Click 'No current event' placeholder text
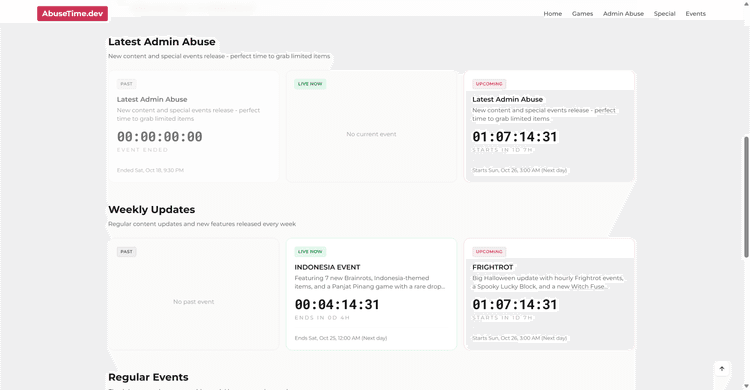Screen dimensions: 750x390 pos(371,134)
